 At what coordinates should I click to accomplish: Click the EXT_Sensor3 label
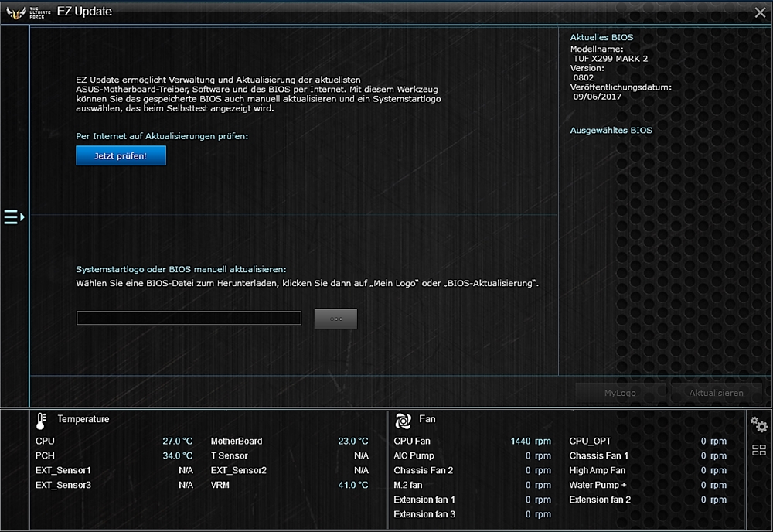click(63, 485)
